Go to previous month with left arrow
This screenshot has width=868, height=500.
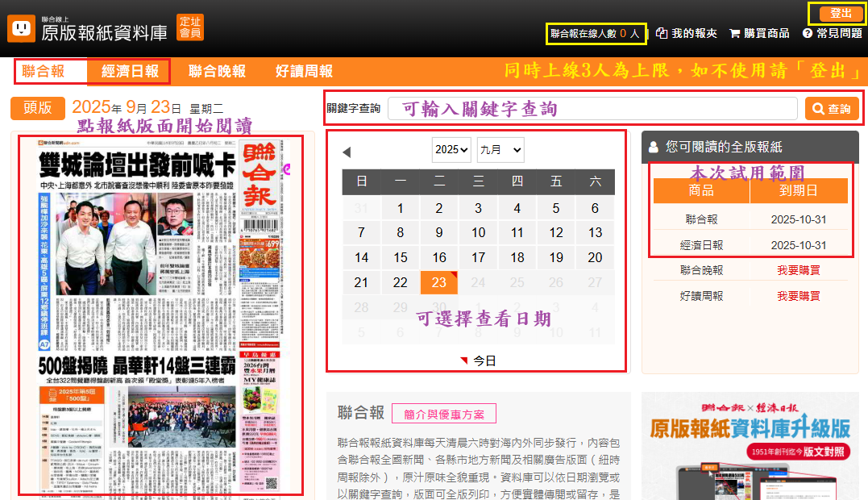tap(347, 152)
